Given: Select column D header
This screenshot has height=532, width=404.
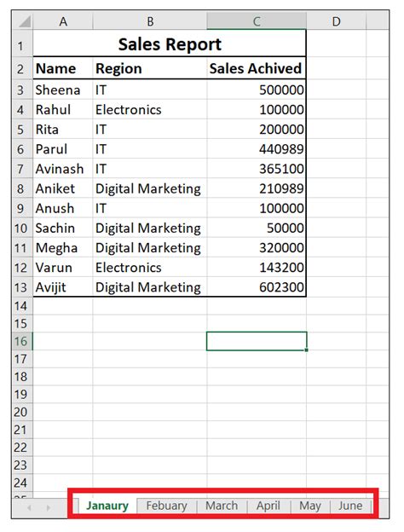Looking at the screenshot, I should point(336,21).
